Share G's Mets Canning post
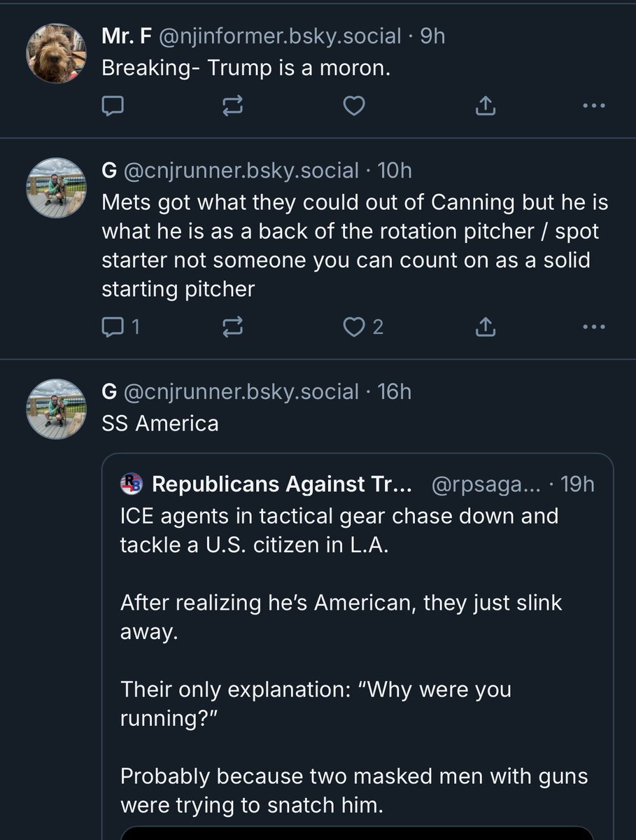 [x=485, y=327]
